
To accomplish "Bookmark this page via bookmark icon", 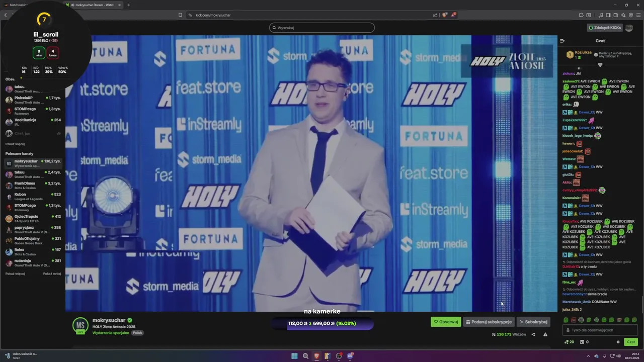I will coord(180,15).
